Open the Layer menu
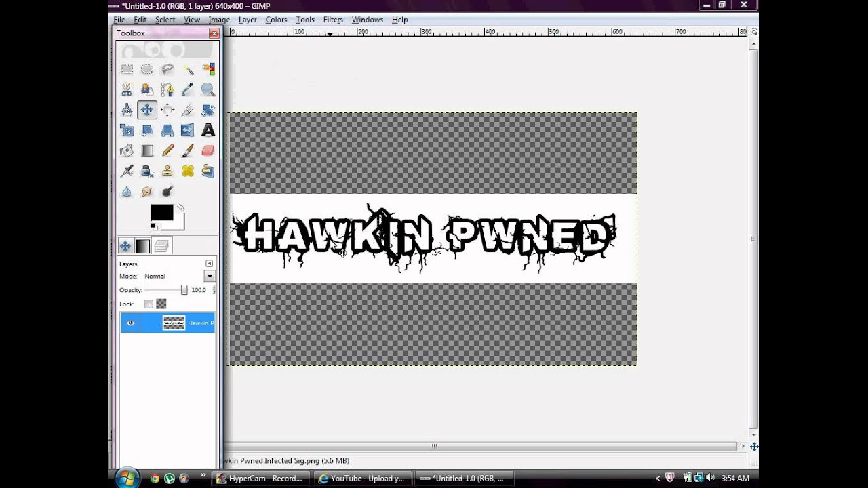 coord(248,20)
